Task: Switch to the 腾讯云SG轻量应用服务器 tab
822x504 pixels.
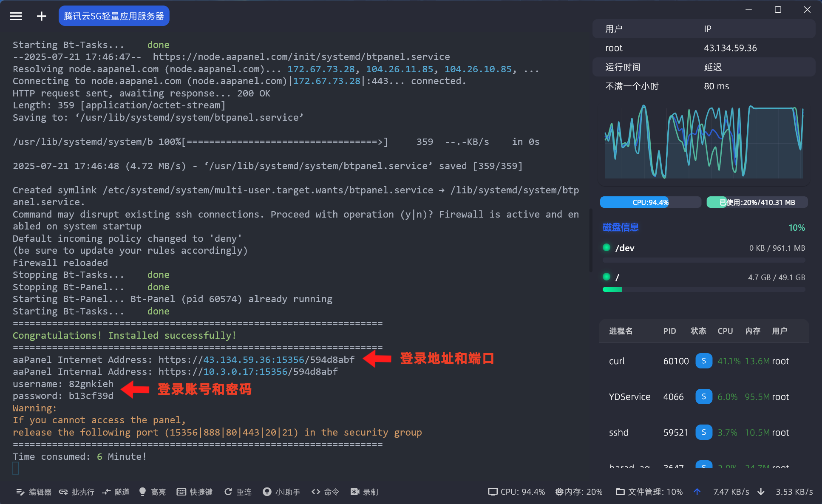Action: coord(114,16)
